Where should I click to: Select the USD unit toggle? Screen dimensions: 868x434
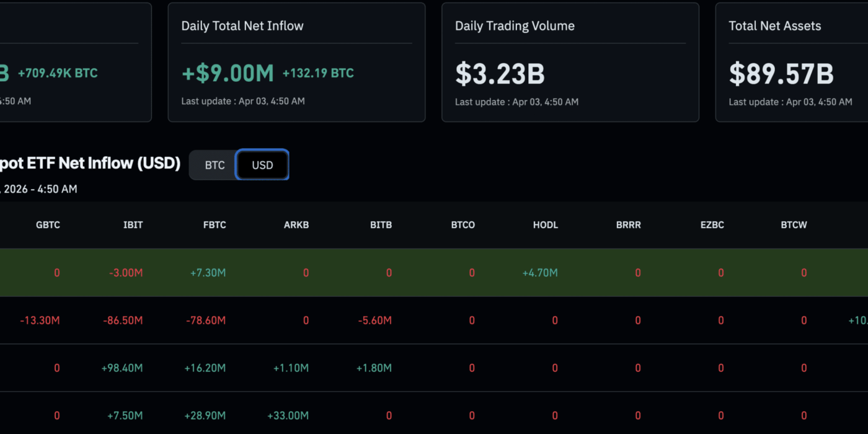pos(262,166)
